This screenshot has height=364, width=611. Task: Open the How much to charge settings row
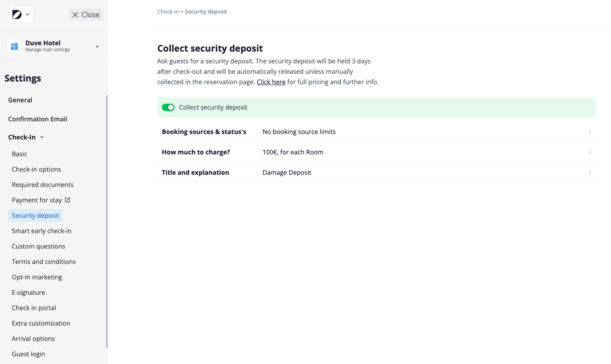589,152
